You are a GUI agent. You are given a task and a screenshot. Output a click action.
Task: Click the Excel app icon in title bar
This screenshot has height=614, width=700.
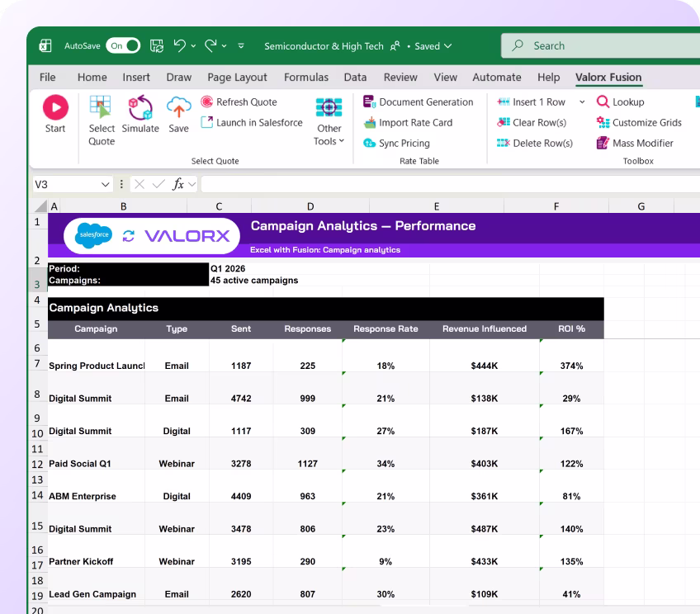tap(45, 45)
